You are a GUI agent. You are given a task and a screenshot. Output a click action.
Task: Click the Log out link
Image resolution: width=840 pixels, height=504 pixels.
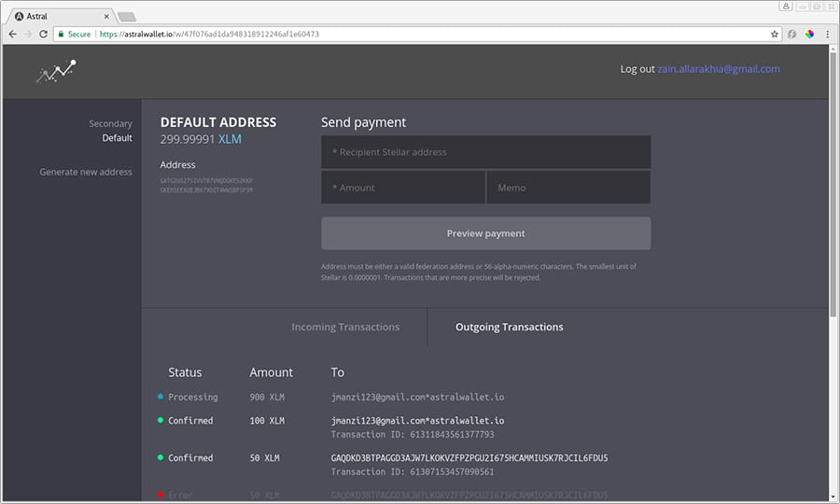click(637, 69)
